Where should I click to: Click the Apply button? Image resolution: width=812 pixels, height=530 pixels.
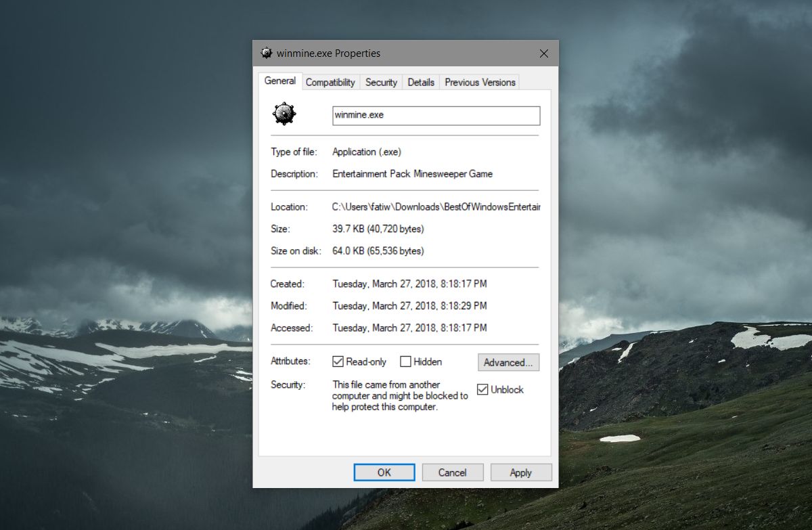coord(521,472)
